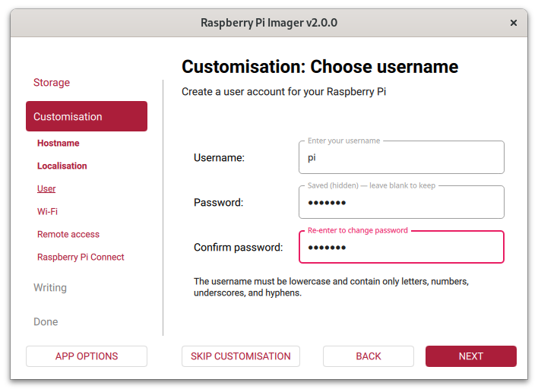Go to the Storage step in sidebar
The image size is (538, 392).
click(x=52, y=82)
